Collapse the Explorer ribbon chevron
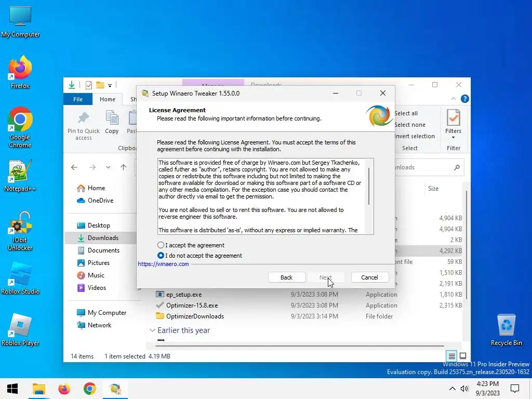This screenshot has width=532, height=399. click(x=454, y=99)
